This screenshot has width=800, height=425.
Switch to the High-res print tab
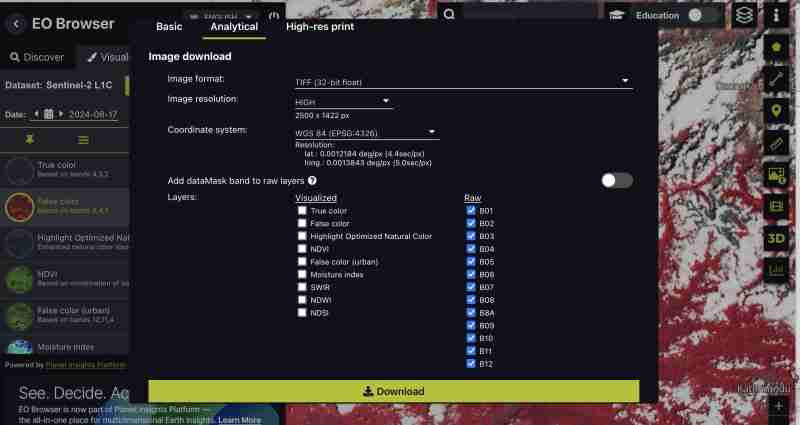point(320,26)
